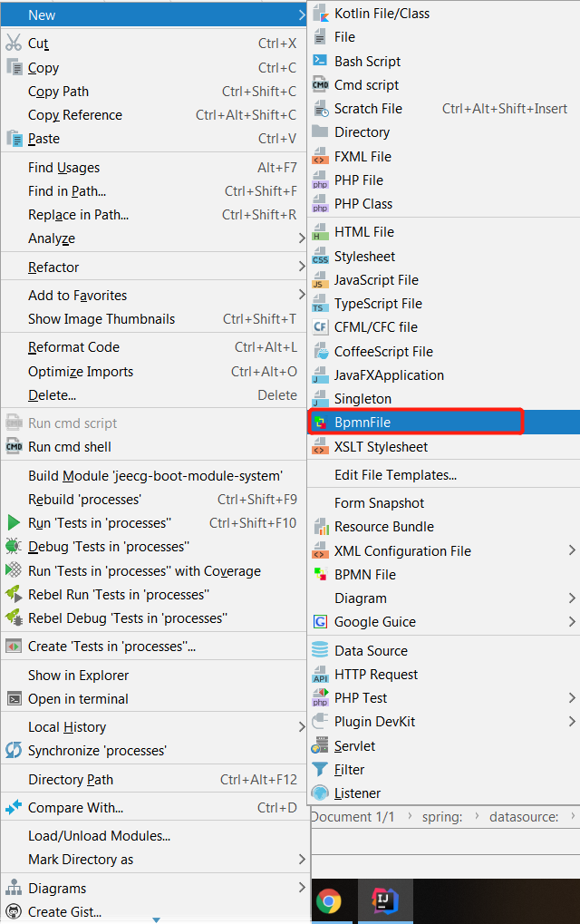Click the PHP File icon
This screenshot has width=580, height=924.
[x=320, y=180]
